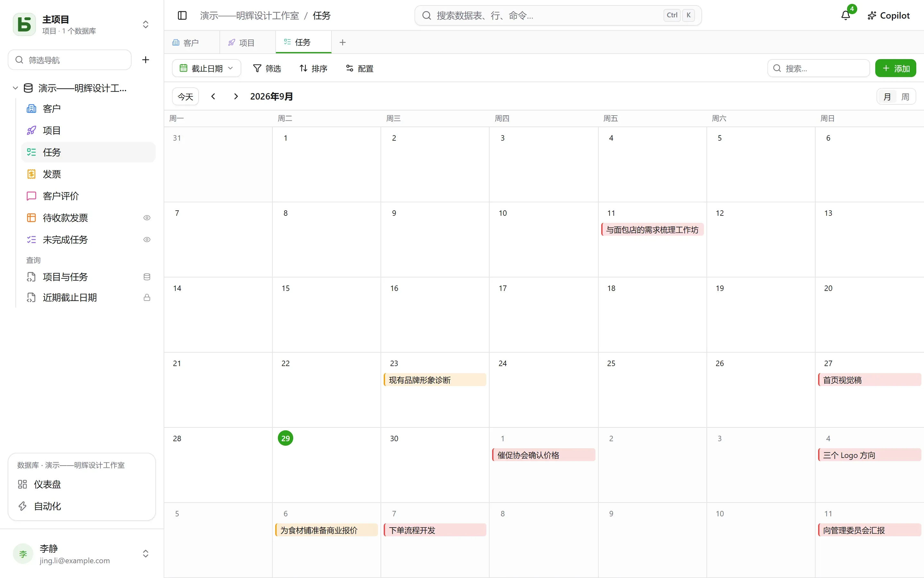Open the 项目与任务 query
The height and width of the screenshot is (578, 924).
pyautogui.click(x=88, y=277)
